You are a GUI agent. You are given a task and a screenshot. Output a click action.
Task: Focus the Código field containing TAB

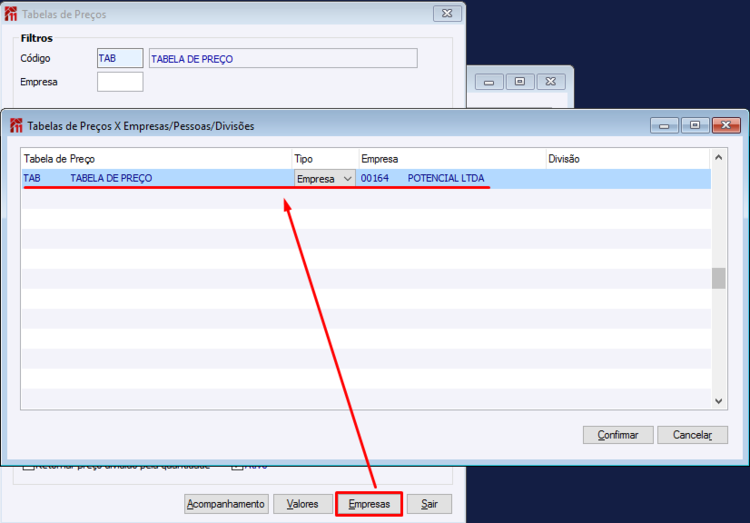coord(120,58)
